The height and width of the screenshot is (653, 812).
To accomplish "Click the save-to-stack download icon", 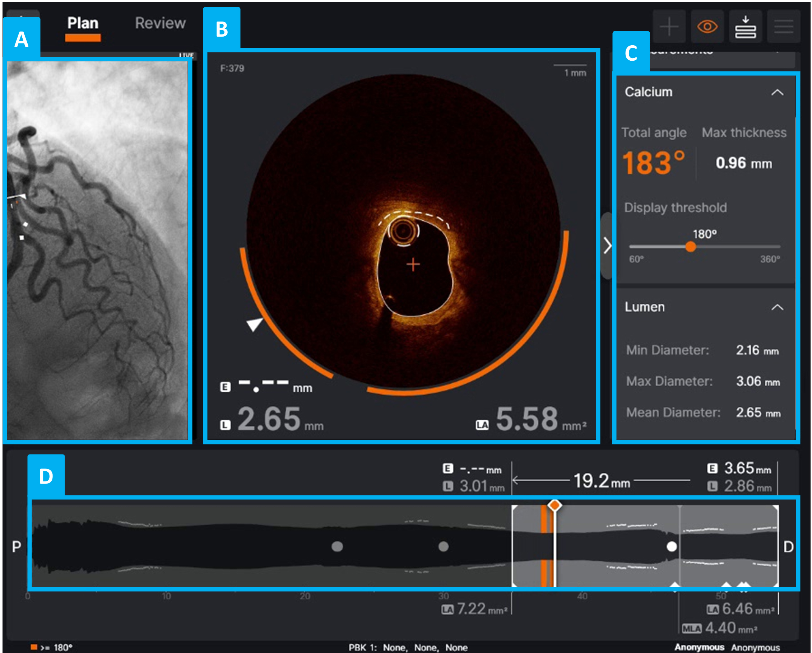I will pyautogui.click(x=745, y=27).
